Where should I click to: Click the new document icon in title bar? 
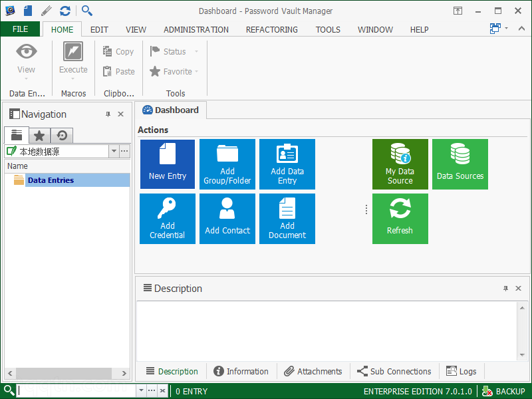(x=28, y=11)
